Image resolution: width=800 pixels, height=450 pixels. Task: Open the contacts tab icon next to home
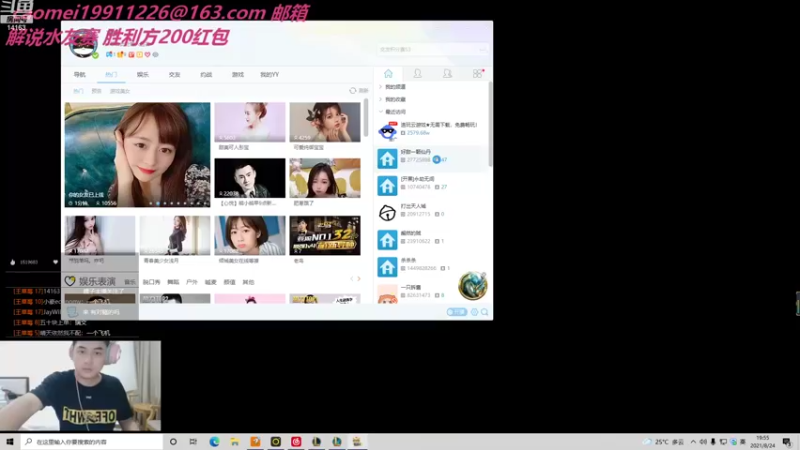417,73
